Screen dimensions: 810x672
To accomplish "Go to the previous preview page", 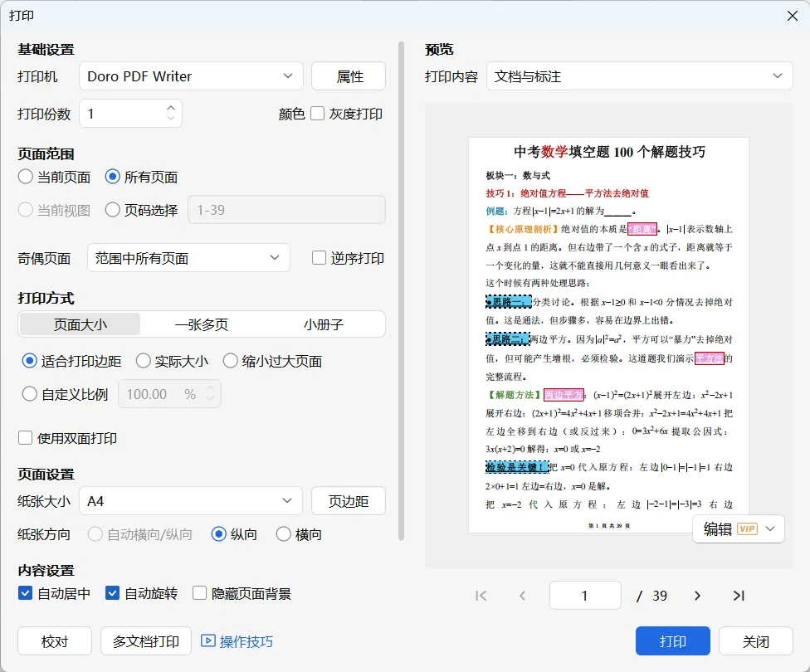I will (x=522, y=596).
